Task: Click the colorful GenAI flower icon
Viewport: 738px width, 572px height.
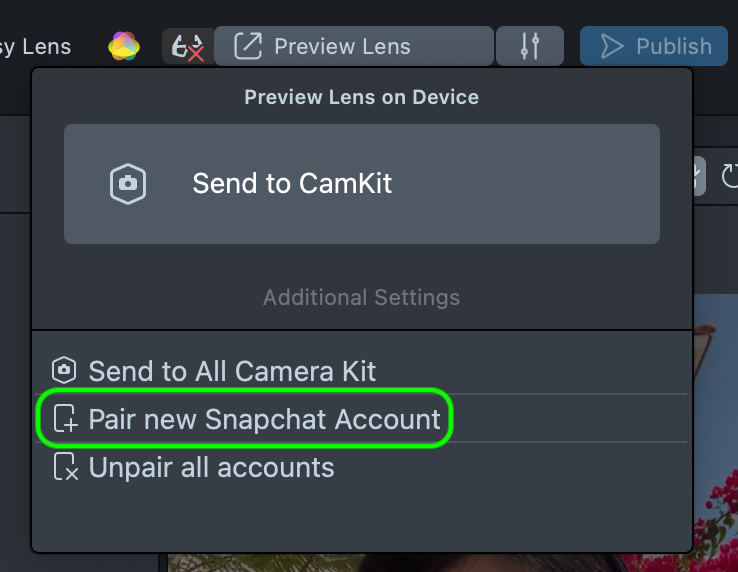Action: pos(125,46)
